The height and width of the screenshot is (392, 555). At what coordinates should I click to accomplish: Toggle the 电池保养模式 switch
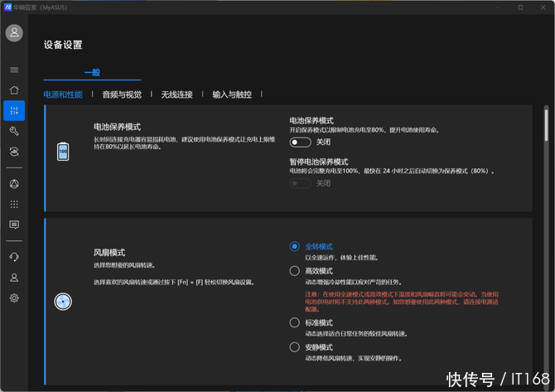[301, 143]
